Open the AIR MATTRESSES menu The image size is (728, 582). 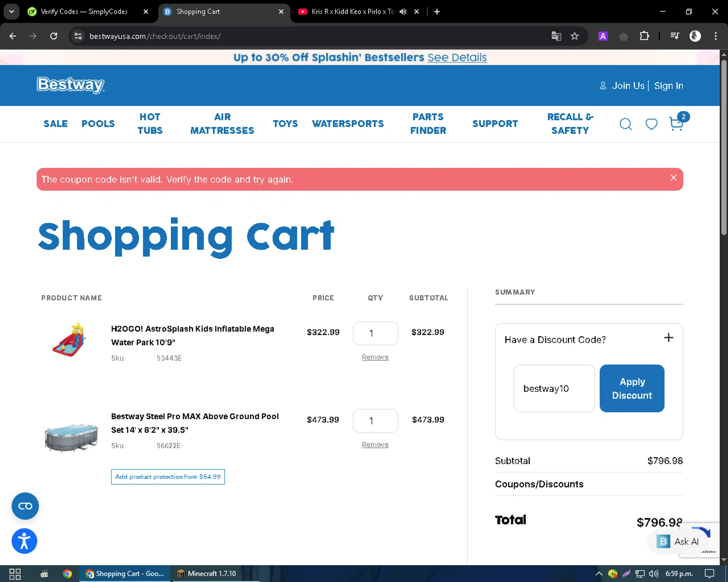tap(222, 124)
